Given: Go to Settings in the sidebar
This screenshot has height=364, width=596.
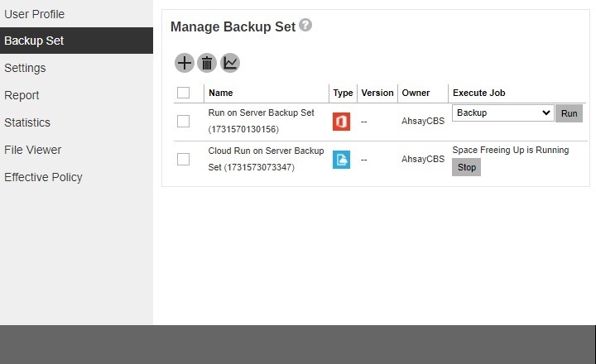Looking at the screenshot, I should tap(25, 68).
